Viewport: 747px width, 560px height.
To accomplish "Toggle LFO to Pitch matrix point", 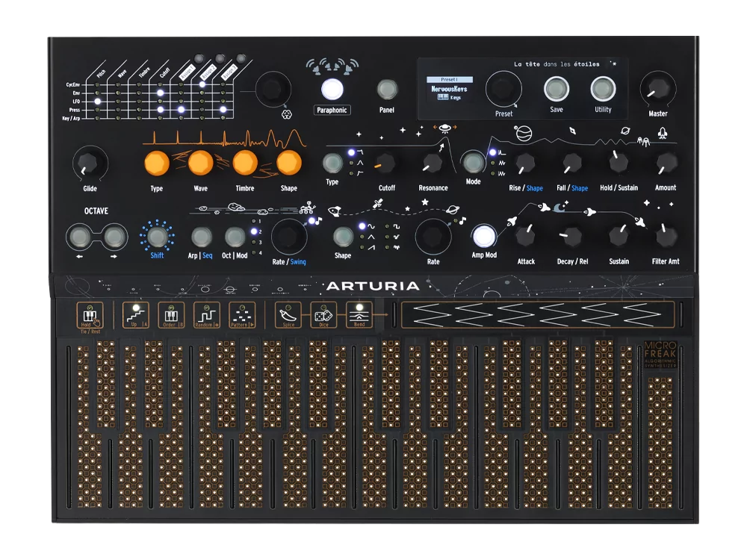I will (x=98, y=102).
